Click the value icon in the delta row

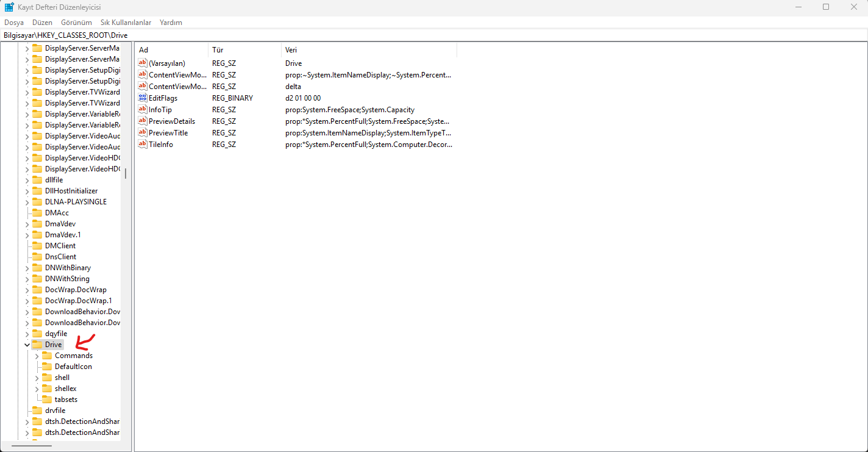143,86
